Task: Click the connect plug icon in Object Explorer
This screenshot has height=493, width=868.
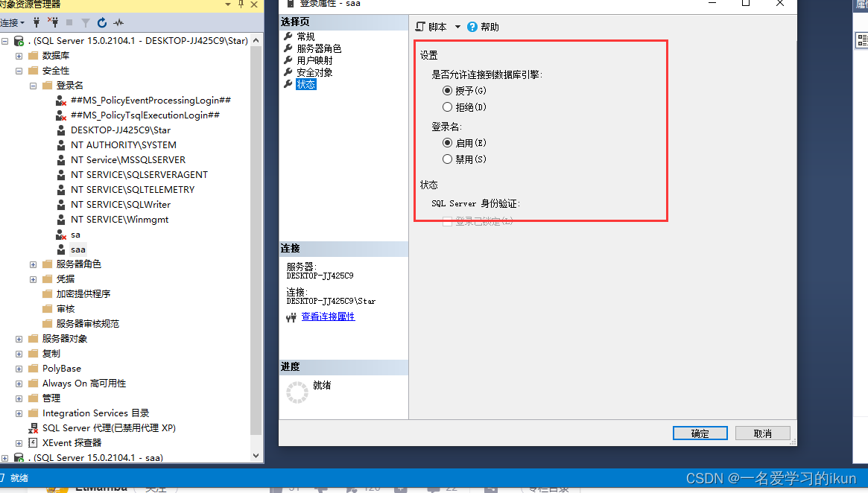Action: (x=37, y=22)
